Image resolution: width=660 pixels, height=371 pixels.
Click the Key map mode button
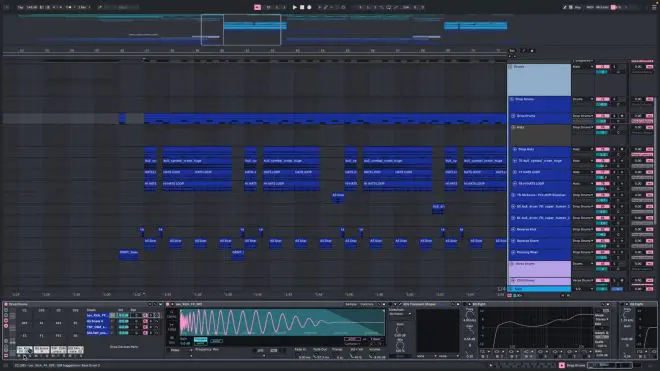pos(578,7)
